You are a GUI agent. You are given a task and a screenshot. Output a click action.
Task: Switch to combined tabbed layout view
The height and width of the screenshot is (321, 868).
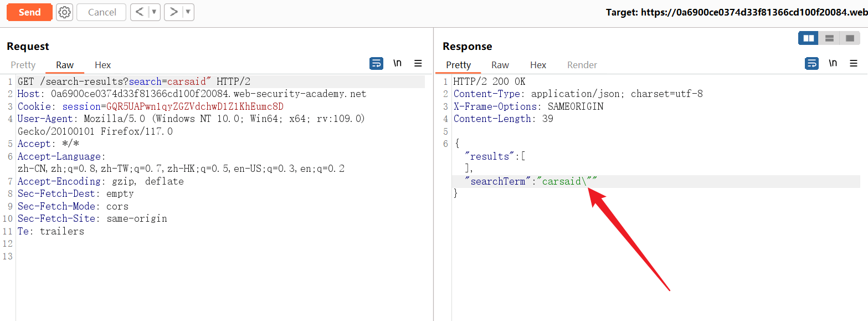(849, 38)
